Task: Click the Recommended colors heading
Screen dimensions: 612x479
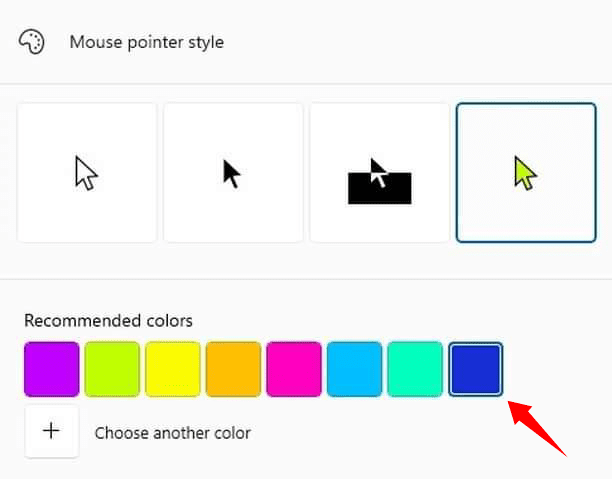Action: (x=108, y=321)
